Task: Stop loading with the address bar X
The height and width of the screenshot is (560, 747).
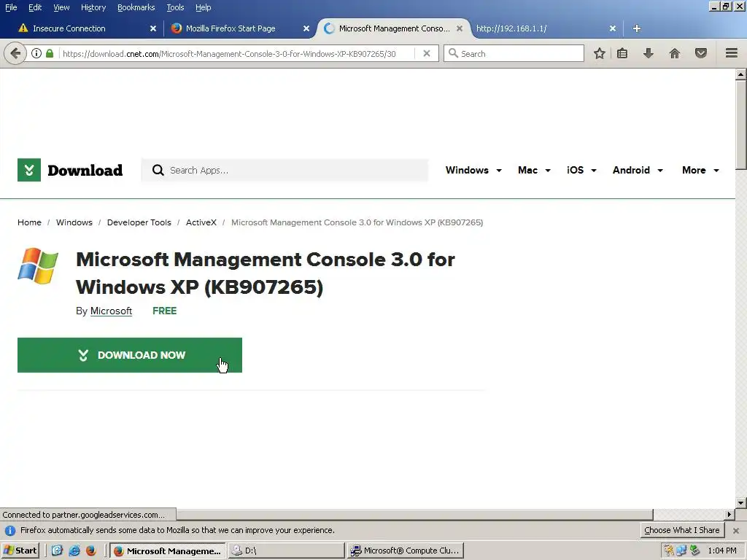Action: coord(427,53)
